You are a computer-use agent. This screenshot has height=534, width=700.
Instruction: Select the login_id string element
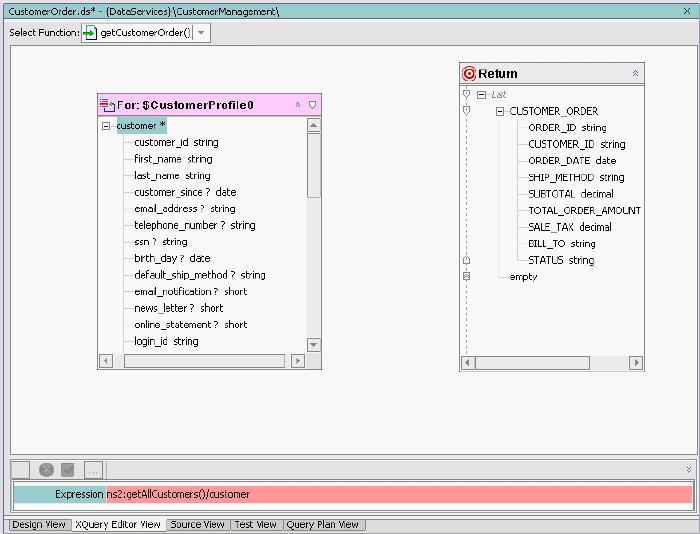coord(167,341)
